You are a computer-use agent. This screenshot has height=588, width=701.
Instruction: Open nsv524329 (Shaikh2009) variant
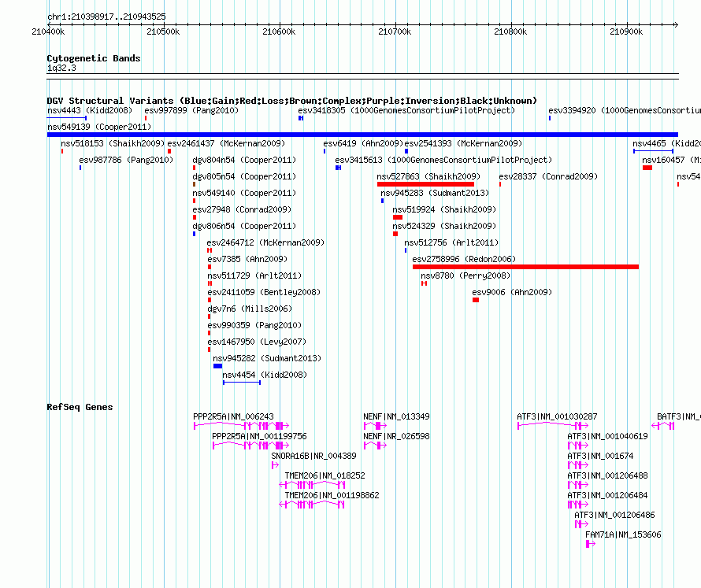coord(444,226)
